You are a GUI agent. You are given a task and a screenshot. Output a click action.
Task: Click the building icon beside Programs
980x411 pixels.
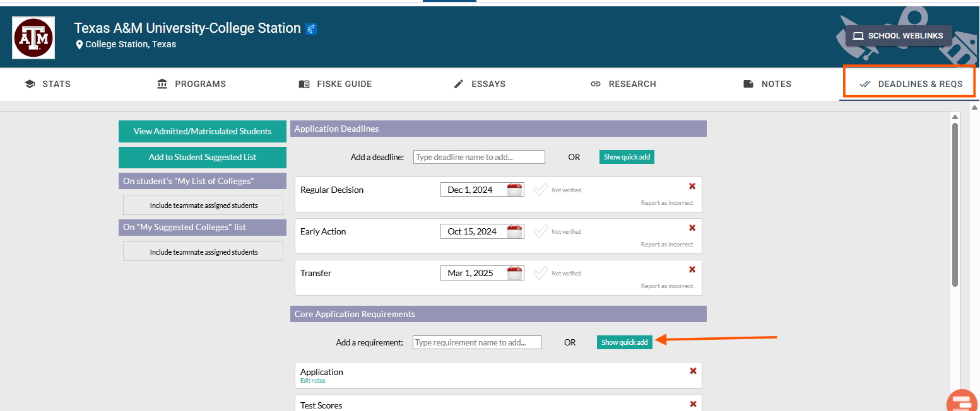(x=162, y=84)
